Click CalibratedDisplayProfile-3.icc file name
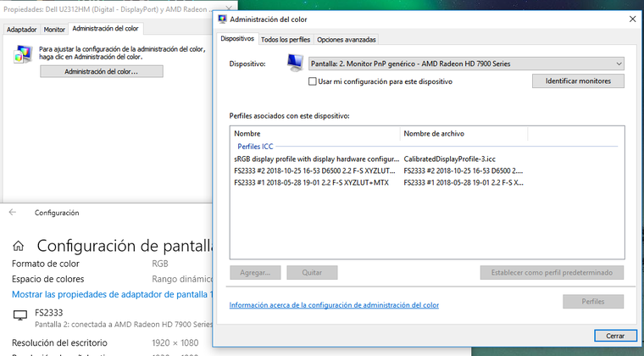This screenshot has width=644, height=356. coord(450,159)
